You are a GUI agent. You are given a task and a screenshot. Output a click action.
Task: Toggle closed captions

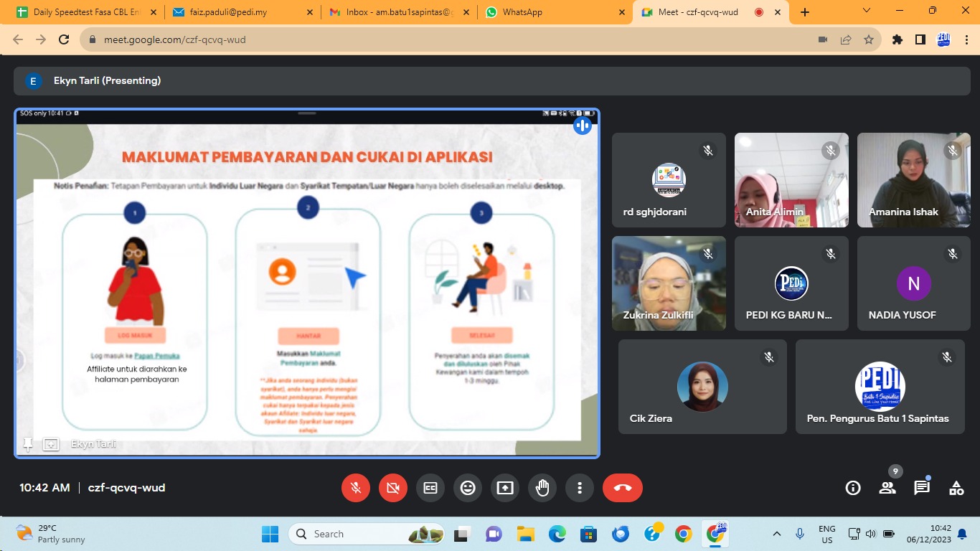coord(430,488)
